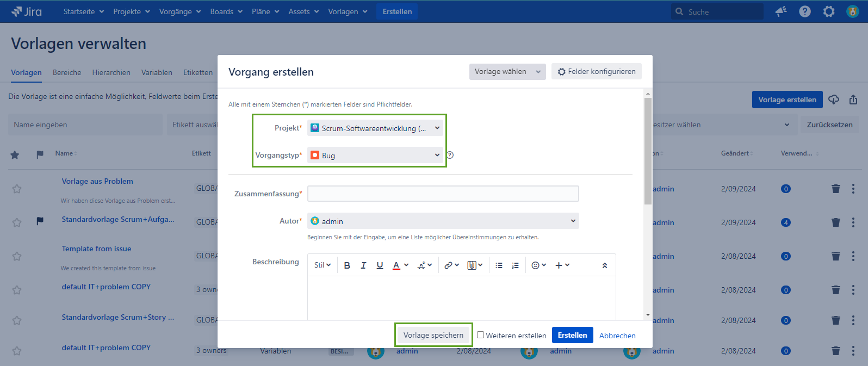Open Jira administration gear icon

828,11
